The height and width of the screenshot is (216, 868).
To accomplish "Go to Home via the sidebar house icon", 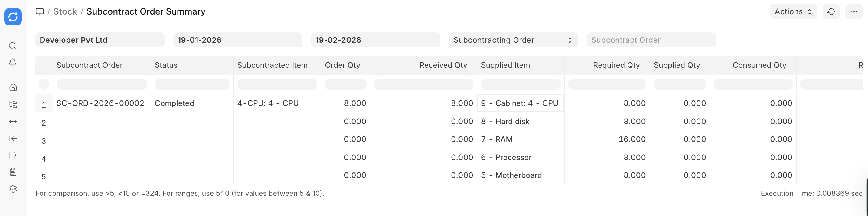I will [x=13, y=88].
